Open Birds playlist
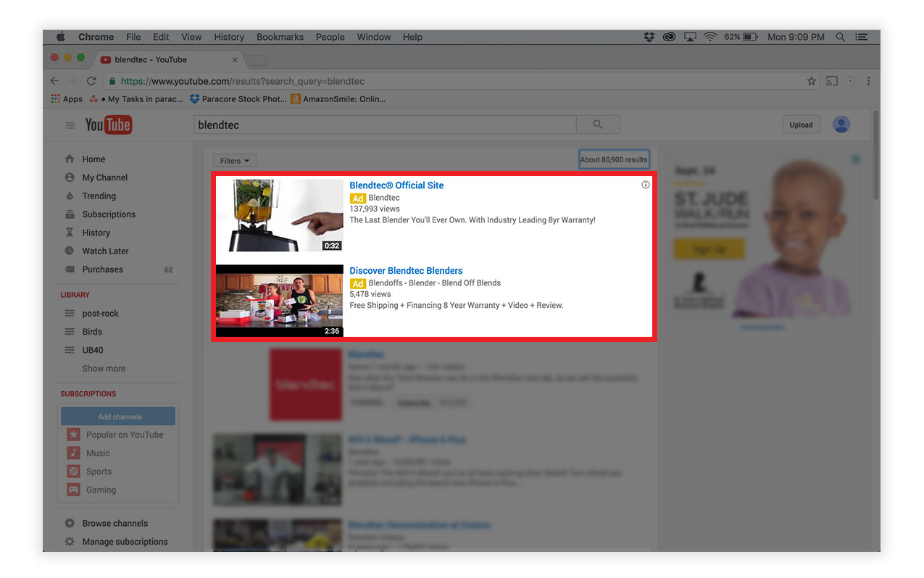924x578 pixels. pyautogui.click(x=92, y=332)
